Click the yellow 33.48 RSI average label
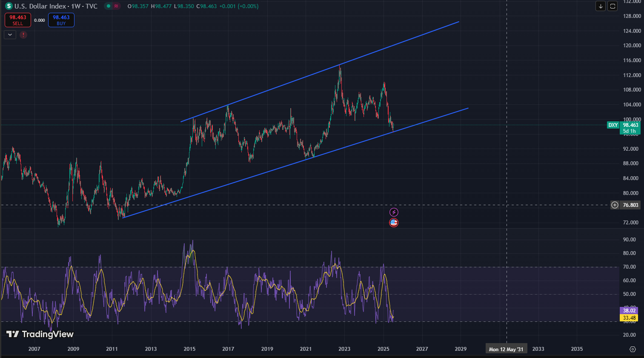Viewport: 644px width, 358px height. [629, 318]
